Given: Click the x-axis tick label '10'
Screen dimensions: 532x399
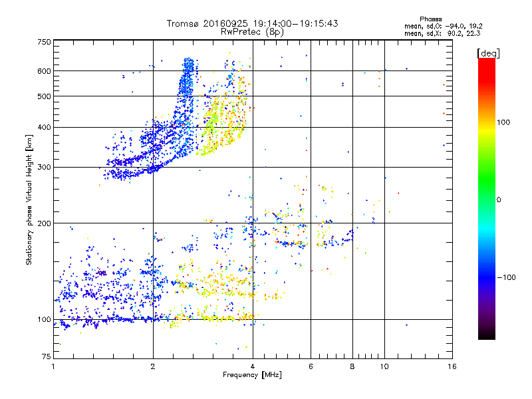Looking at the screenshot, I should pos(384,366).
